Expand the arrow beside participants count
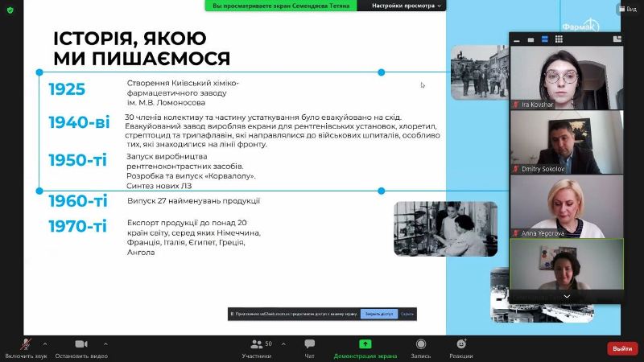This screenshot has height=362, width=644. pos(283,344)
